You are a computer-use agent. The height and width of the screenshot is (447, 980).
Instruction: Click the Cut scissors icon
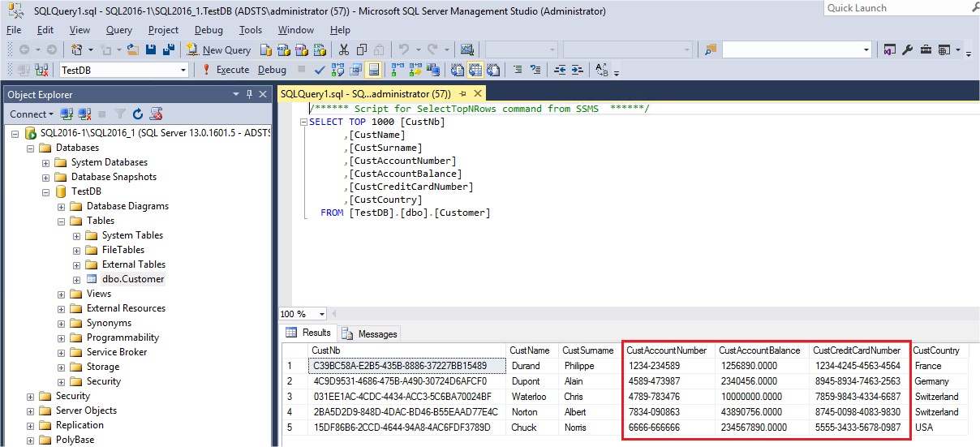click(344, 49)
